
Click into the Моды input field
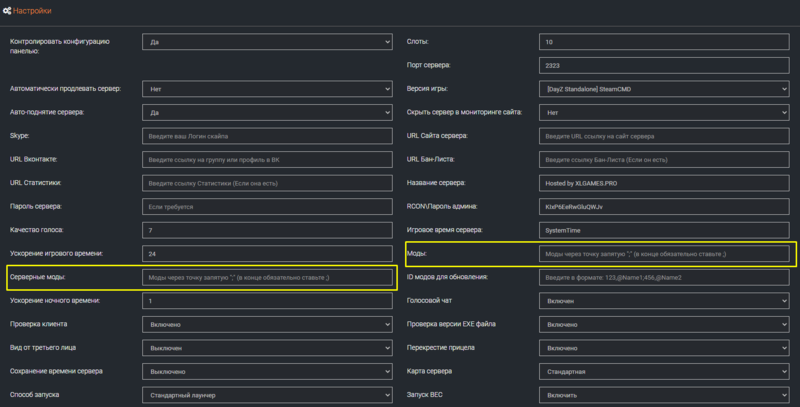[663, 254]
